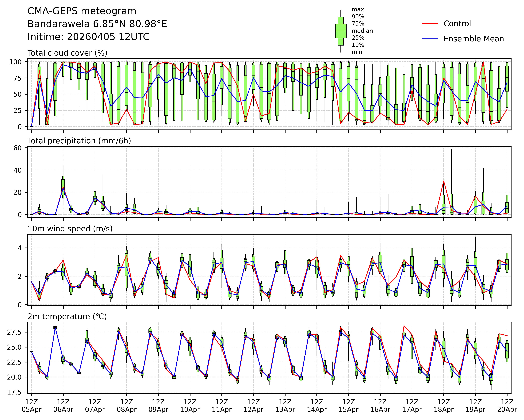Click the '2m temperature (℃)' panel title

click(x=67, y=317)
